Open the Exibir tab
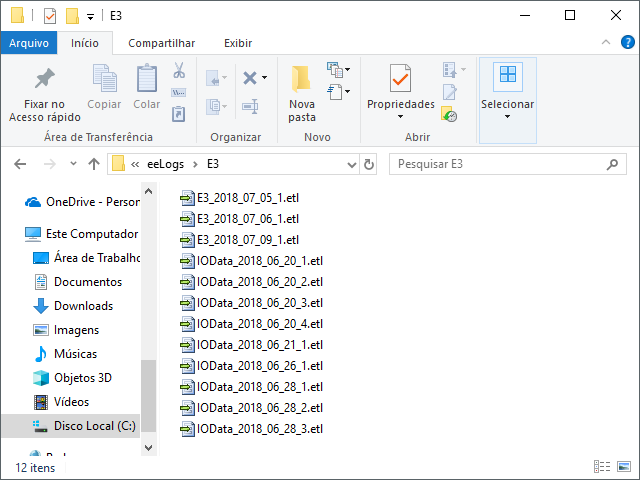Image resolution: width=640 pixels, height=480 pixels. click(x=238, y=43)
